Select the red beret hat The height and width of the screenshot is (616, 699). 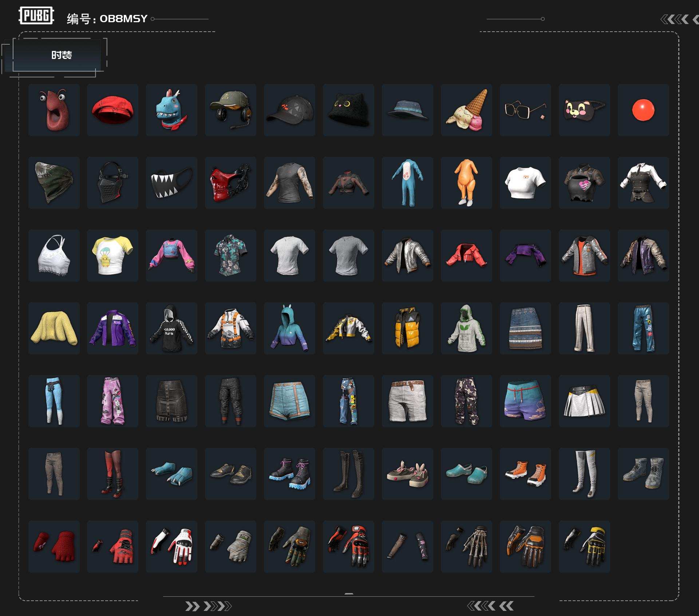click(112, 110)
